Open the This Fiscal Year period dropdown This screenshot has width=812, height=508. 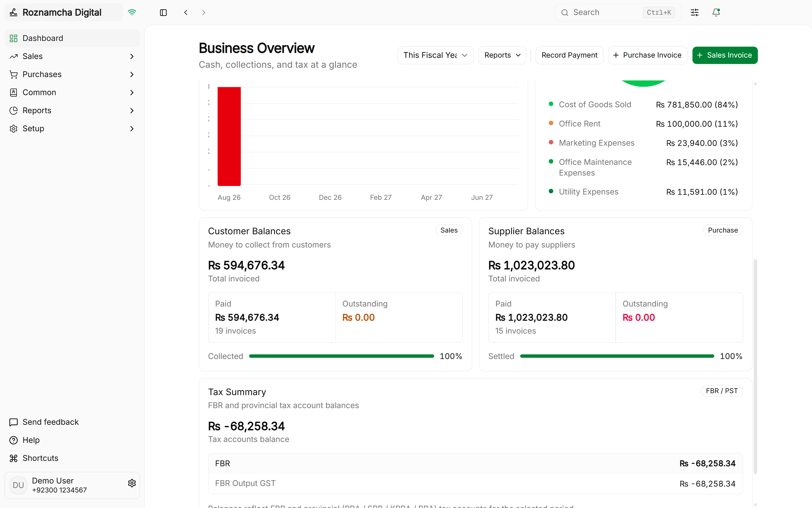(436, 55)
